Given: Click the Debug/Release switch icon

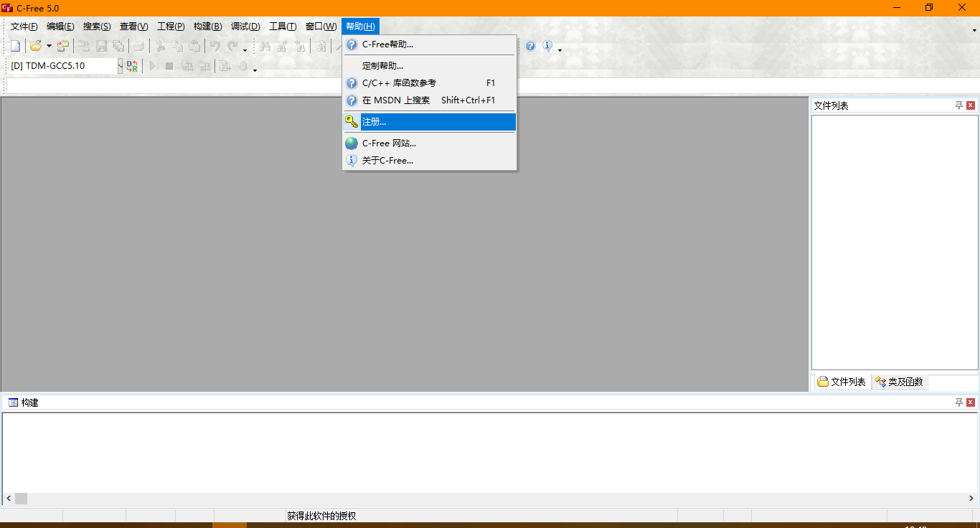Looking at the screenshot, I should click(132, 66).
